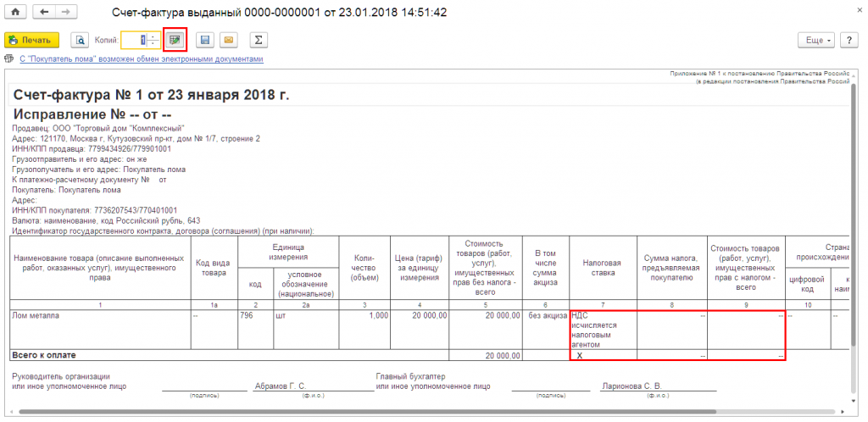Navigate back with the left arrow

[44, 12]
